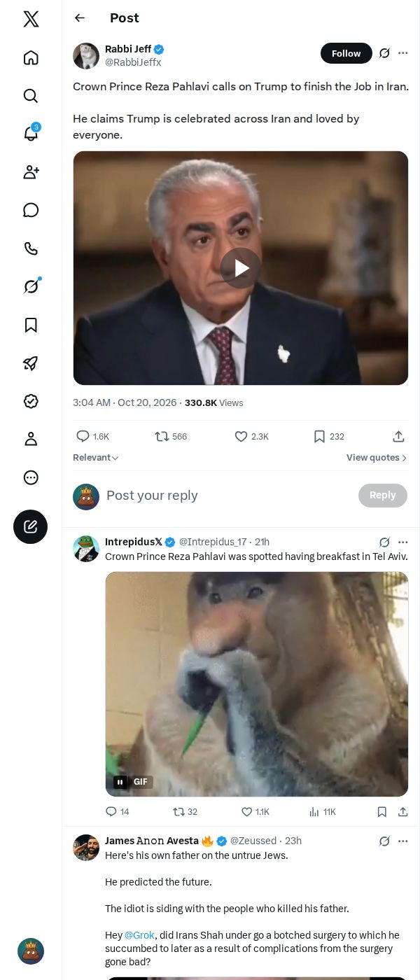The height and width of the screenshot is (980, 420).
Task: Open more options on IntrepidusX reply
Action: click(x=403, y=542)
